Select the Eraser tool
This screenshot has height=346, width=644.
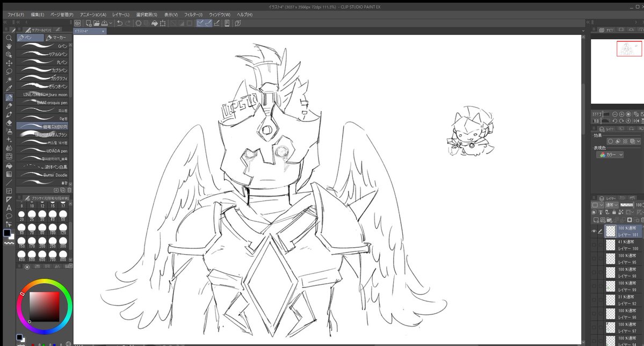(9, 123)
